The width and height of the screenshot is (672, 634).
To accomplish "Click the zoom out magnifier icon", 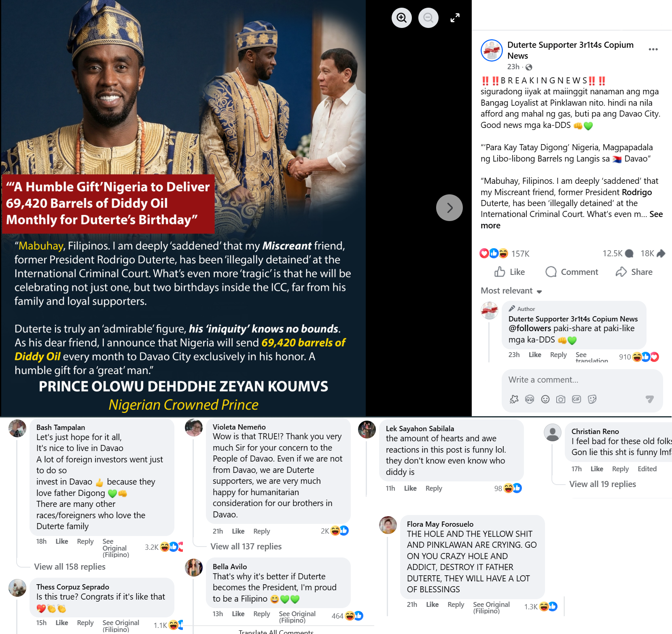I will (428, 18).
